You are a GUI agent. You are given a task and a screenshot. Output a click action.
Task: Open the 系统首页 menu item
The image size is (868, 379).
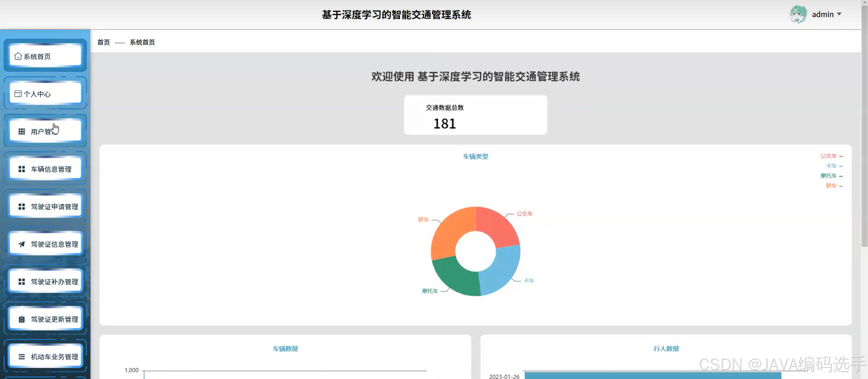[x=45, y=56]
